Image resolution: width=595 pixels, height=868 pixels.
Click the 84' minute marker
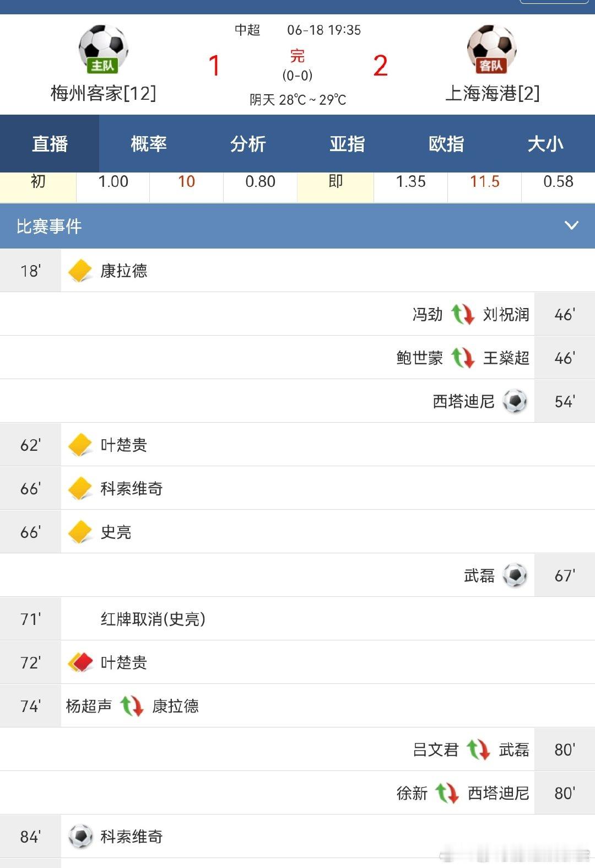click(30, 837)
